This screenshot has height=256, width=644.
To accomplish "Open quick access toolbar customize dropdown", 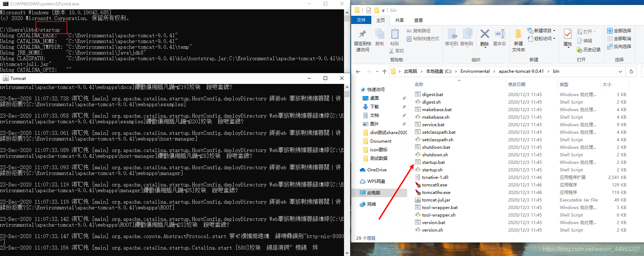I will click(x=383, y=10).
